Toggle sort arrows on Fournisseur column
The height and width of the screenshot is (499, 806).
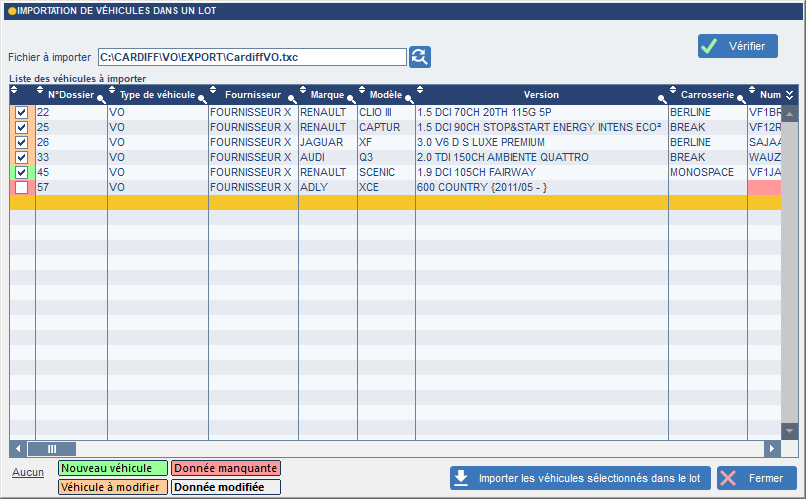point(213,90)
